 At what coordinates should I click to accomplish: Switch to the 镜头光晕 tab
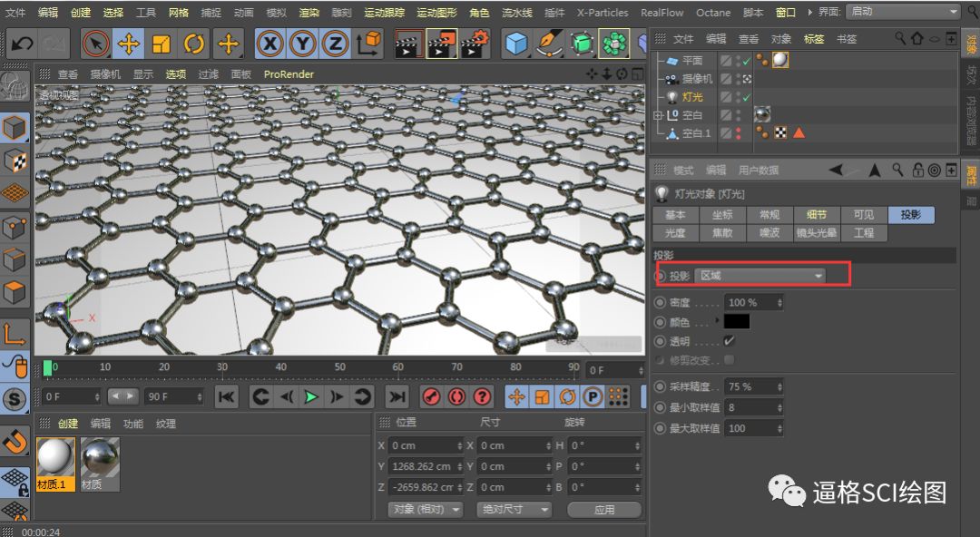tap(817, 232)
